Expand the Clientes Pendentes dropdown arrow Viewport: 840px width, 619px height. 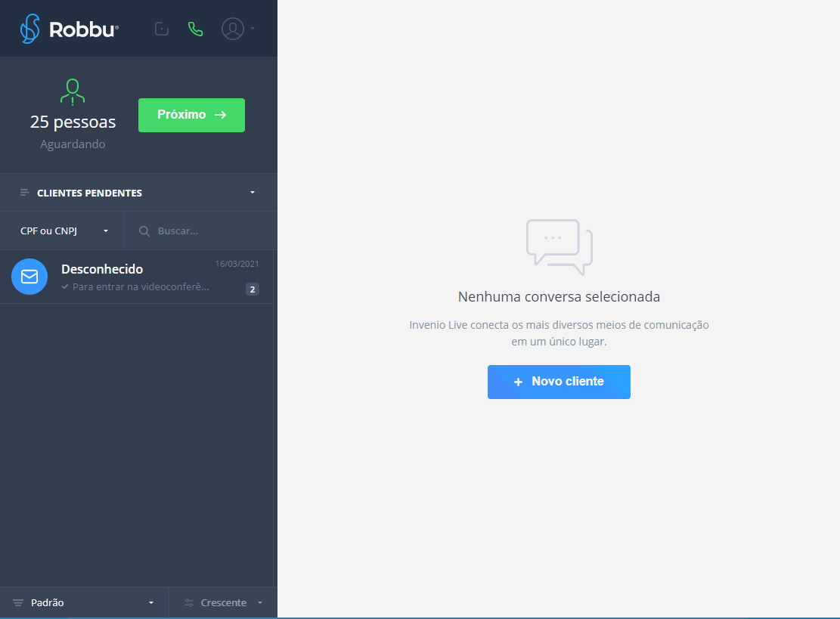click(x=253, y=193)
